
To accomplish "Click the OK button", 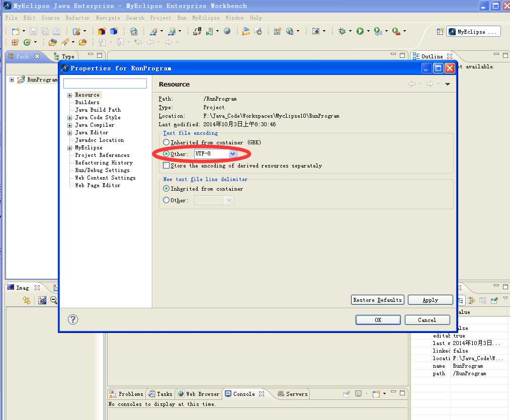I will (378, 320).
